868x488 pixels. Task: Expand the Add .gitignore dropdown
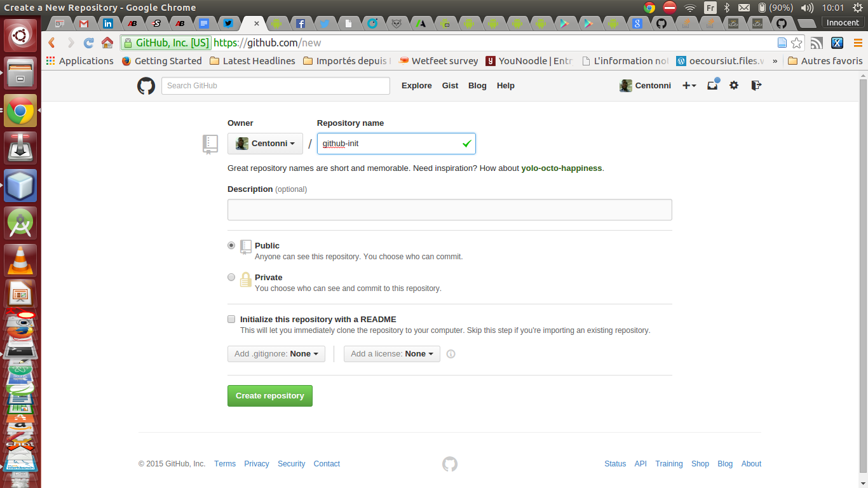click(276, 354)
